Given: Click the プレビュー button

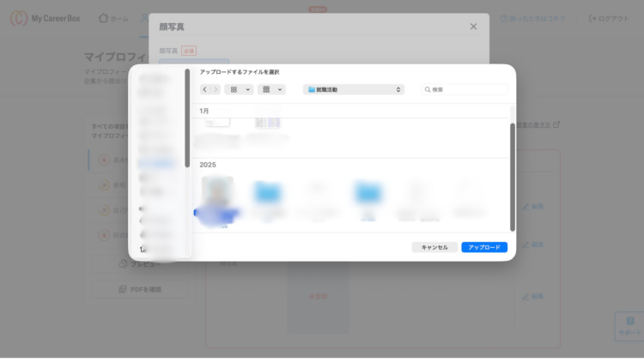Looking at the screenshot, I should pyautogui.click(x=140, y=264).
